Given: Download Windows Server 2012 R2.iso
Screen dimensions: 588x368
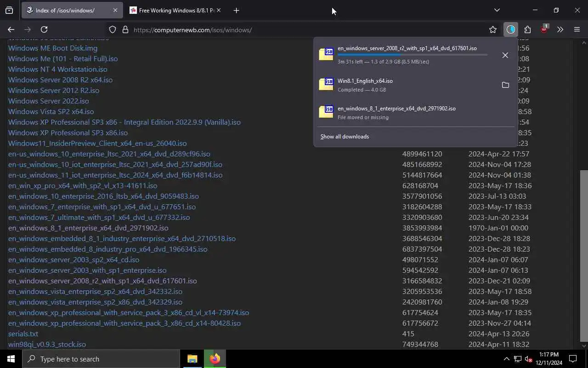Looking at the screenshot, I should (54, 90).
